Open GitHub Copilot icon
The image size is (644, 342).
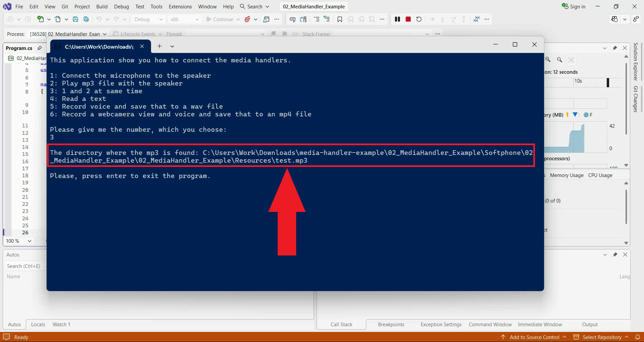(x=614, y=19)
